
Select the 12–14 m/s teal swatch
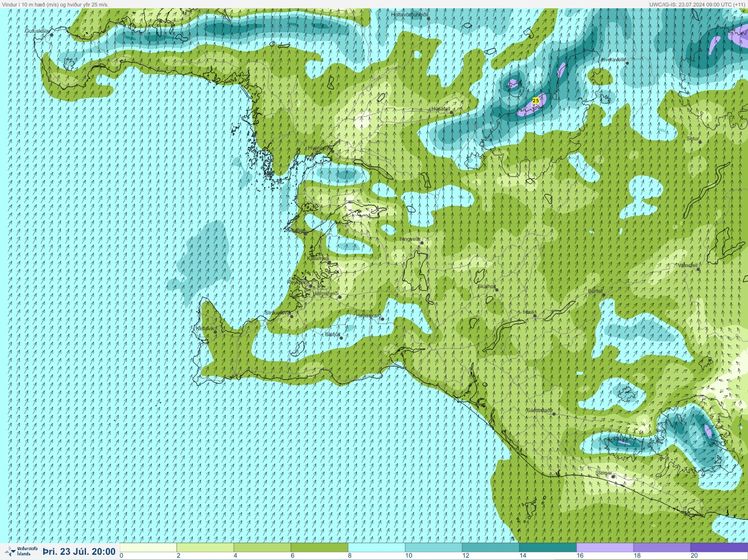491,548
